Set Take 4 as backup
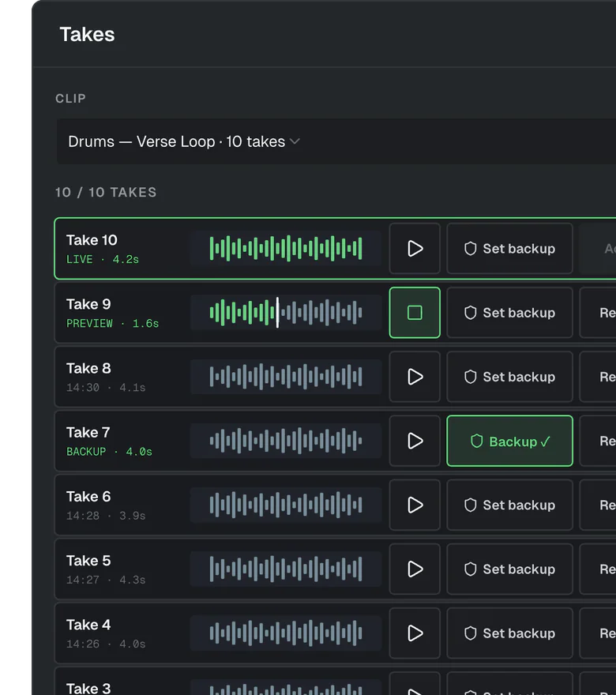This screenshot has width=616, height=695. coord(509,633)
